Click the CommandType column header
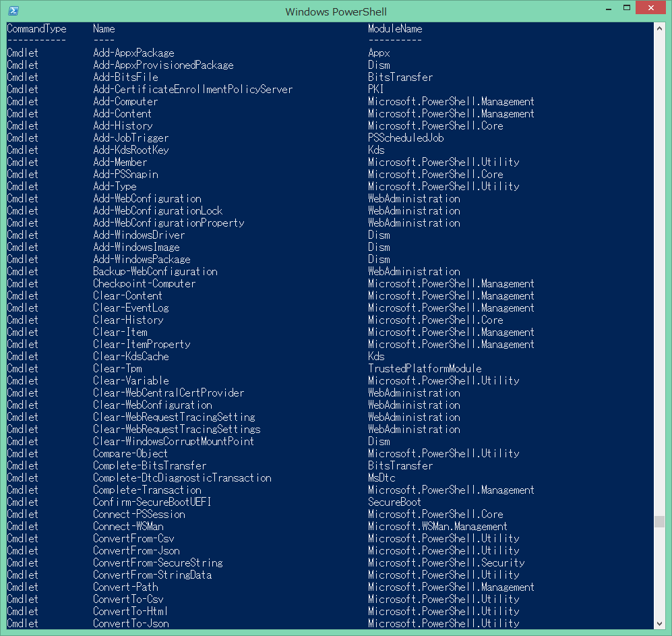This screenshot has height=636, width=672. click(37, 29)
